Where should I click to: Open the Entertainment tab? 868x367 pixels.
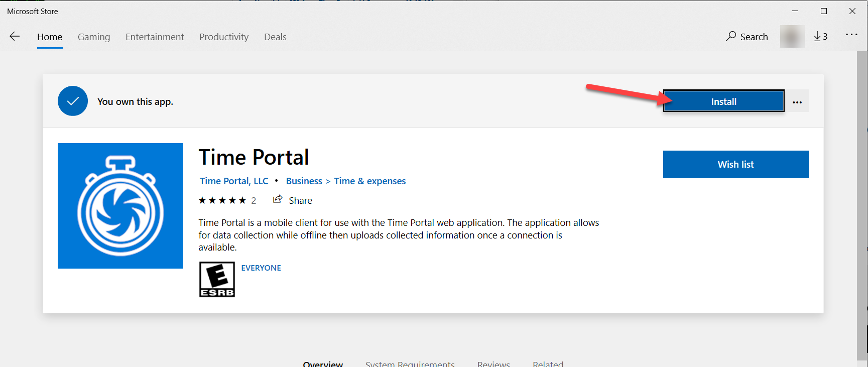point(155,37)
